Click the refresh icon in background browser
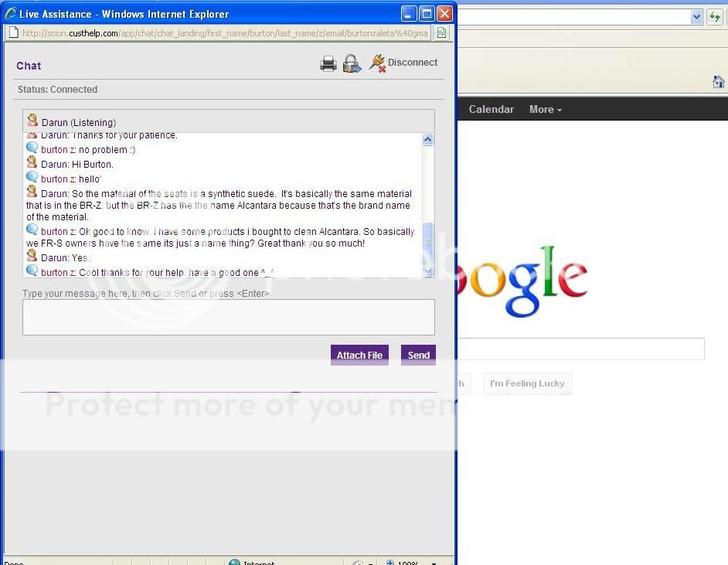 715,17
